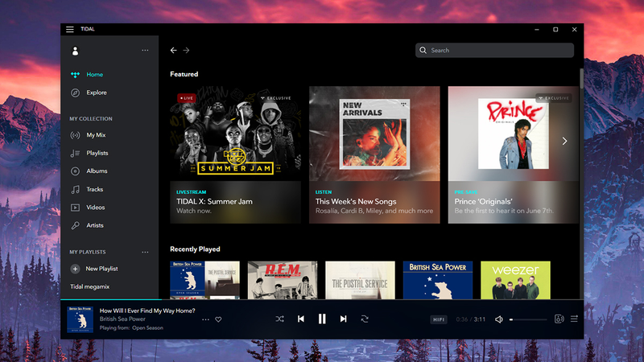Open Tracks in My Collection
Image resolution: width=644 pixels, height=362 pixels.
[x=94, y=189]
